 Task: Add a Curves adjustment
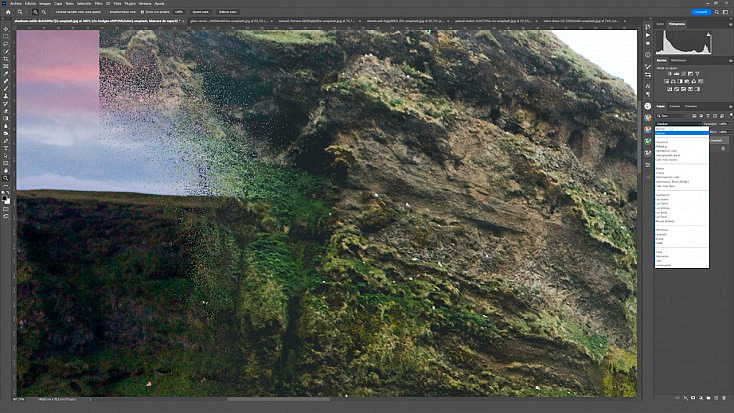(x=683, y=74)
